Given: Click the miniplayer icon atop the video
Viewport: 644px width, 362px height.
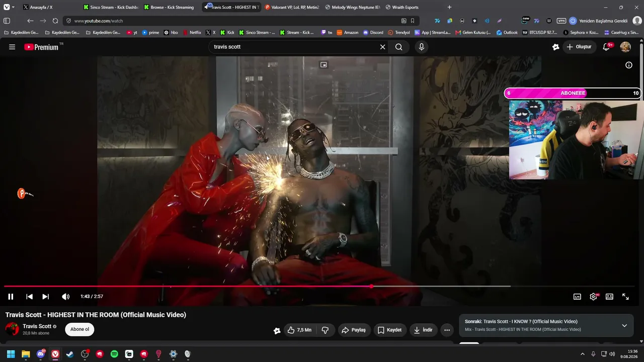Looking at the screenshot, I should (x=324, y=65).
